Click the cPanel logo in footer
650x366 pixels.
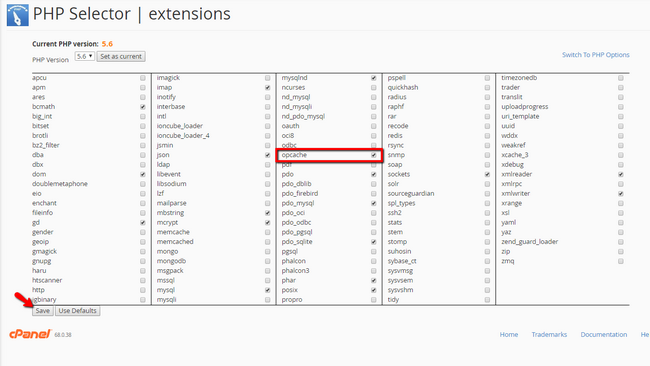click(x=30, y=334)
